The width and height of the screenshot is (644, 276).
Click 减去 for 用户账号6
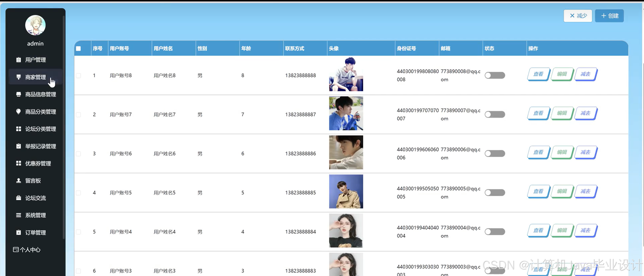(x=586, y=152)
